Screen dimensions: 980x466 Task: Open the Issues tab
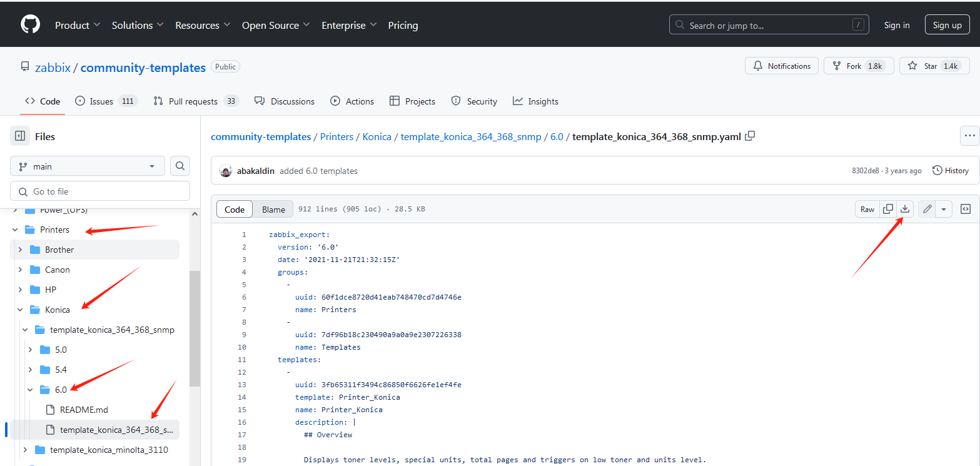click(x=106, y=101)
